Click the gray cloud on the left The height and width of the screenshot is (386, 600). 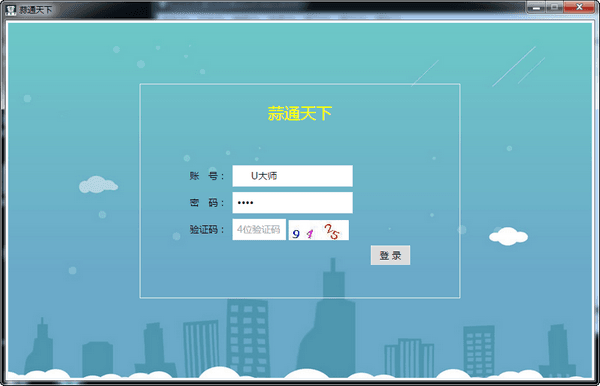(x=98, y=185)
